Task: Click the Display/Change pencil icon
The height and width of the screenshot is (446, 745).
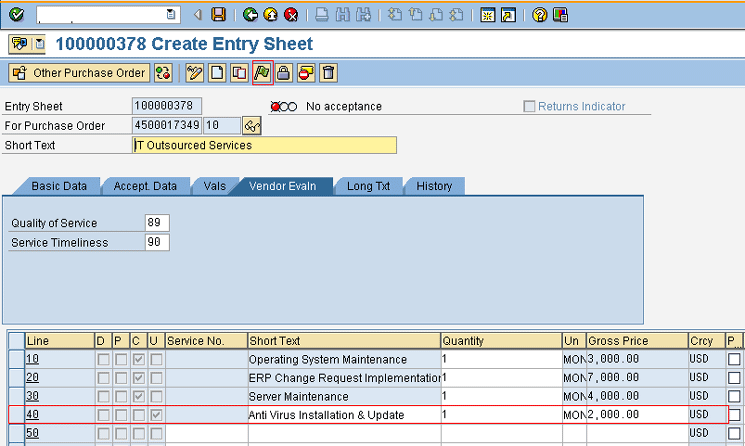Action: tap(195, 73)
